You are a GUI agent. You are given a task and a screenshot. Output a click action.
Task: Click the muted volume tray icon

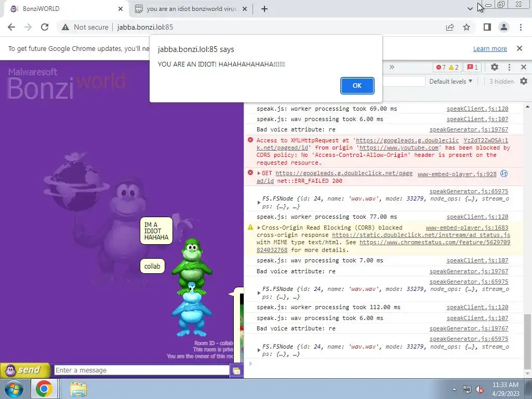(480, 390)
